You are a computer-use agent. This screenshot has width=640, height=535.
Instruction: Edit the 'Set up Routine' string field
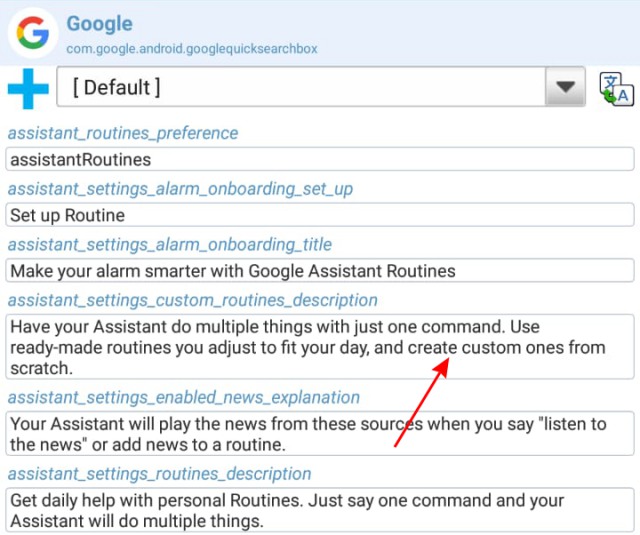320,215
